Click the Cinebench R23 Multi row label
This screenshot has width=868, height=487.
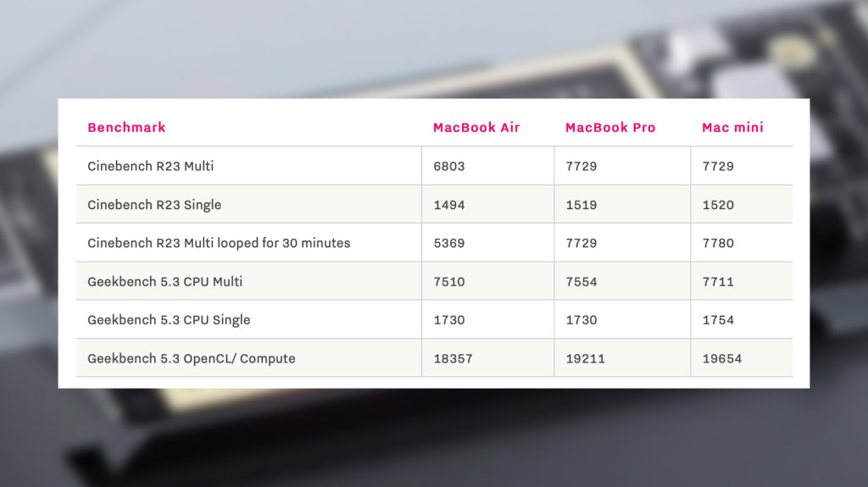pyautogui.click(x=150, y=166)
